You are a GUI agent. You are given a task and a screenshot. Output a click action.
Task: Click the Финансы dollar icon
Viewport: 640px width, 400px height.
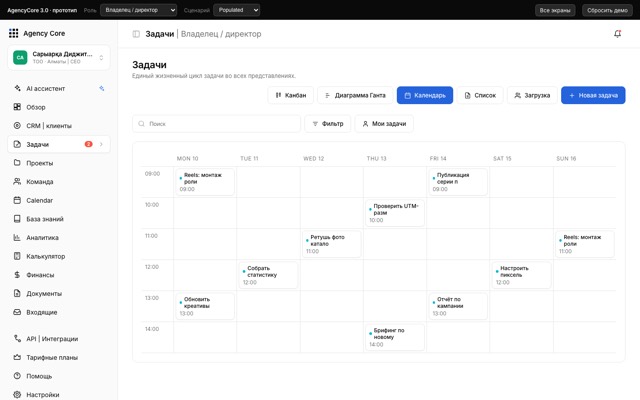click(17, 275)
